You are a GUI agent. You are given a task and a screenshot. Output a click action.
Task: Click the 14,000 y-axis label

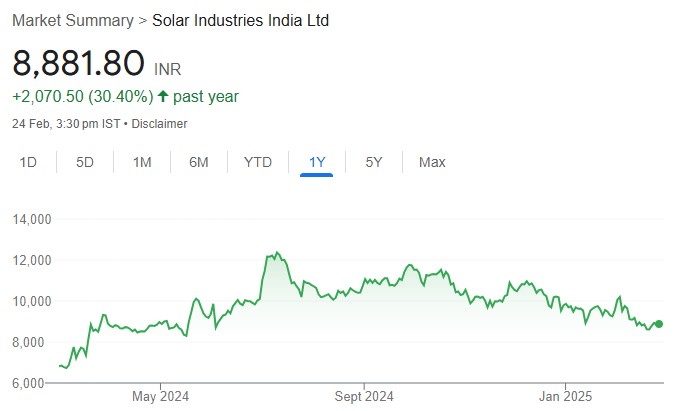(x=31, y=219)
